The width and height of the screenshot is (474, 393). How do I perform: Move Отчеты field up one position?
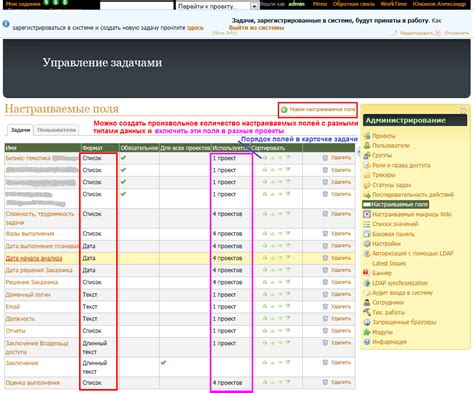pyautogui.click(x=273, y=330)
